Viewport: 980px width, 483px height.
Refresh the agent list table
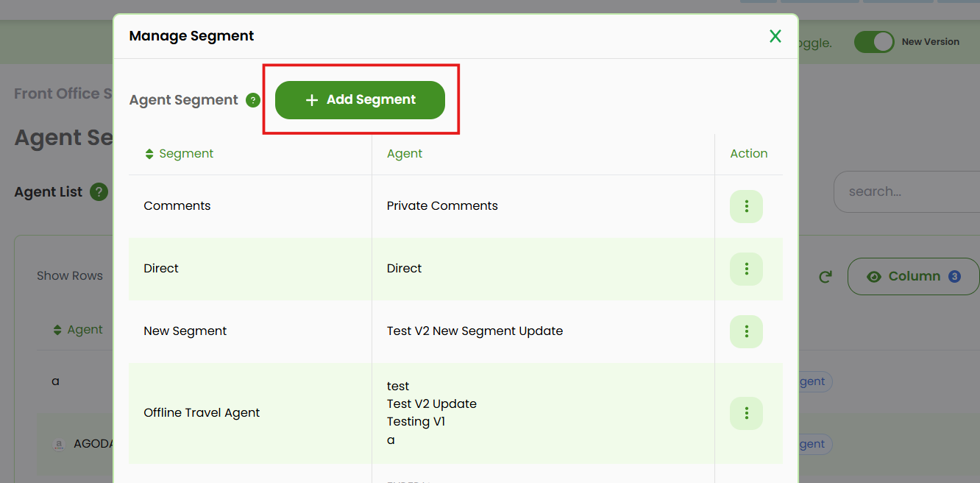[x=825, y=276]
